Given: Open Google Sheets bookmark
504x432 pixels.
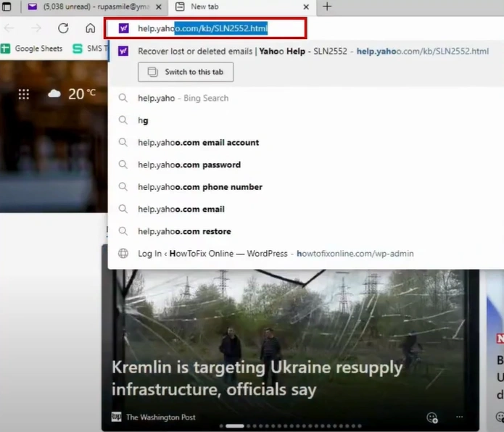Looking at the screenshot, I should pos(32,49).
